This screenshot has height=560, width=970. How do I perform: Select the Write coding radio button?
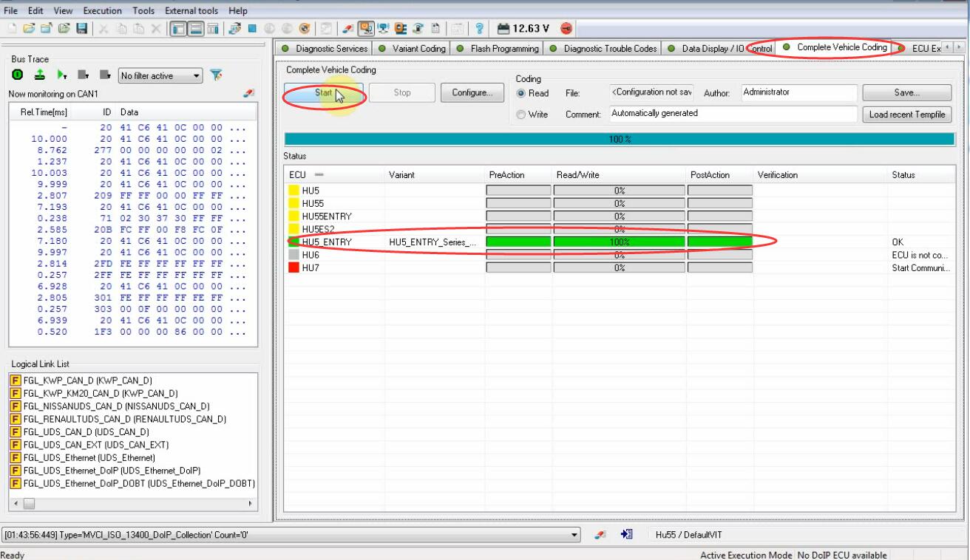(x=522, y=114)
